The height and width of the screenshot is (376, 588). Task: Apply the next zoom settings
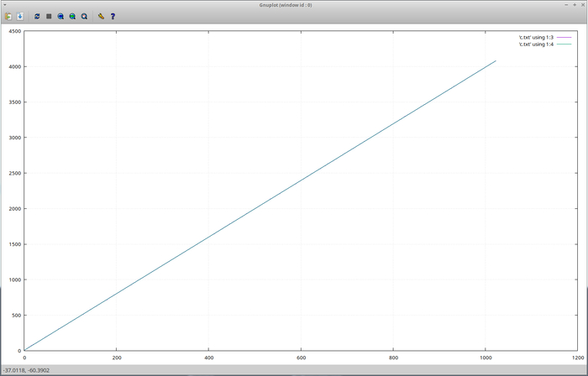click(72, 16)
